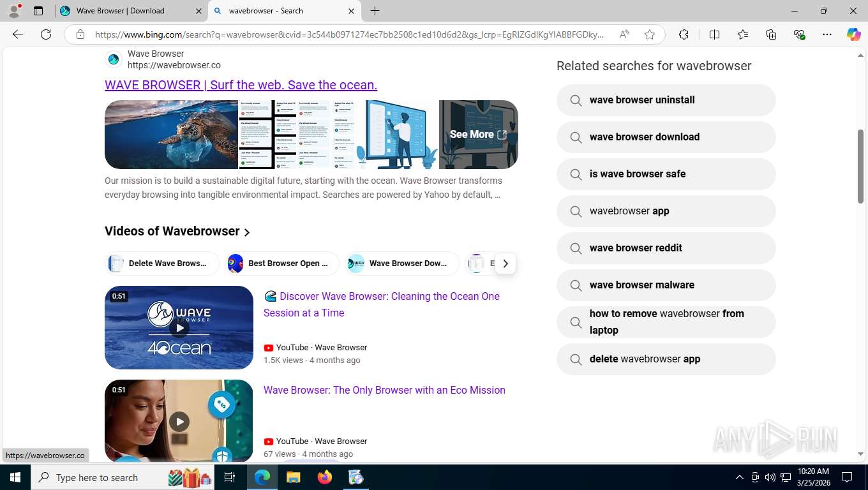Advance the video chips carousel arrow

(505, 263)
